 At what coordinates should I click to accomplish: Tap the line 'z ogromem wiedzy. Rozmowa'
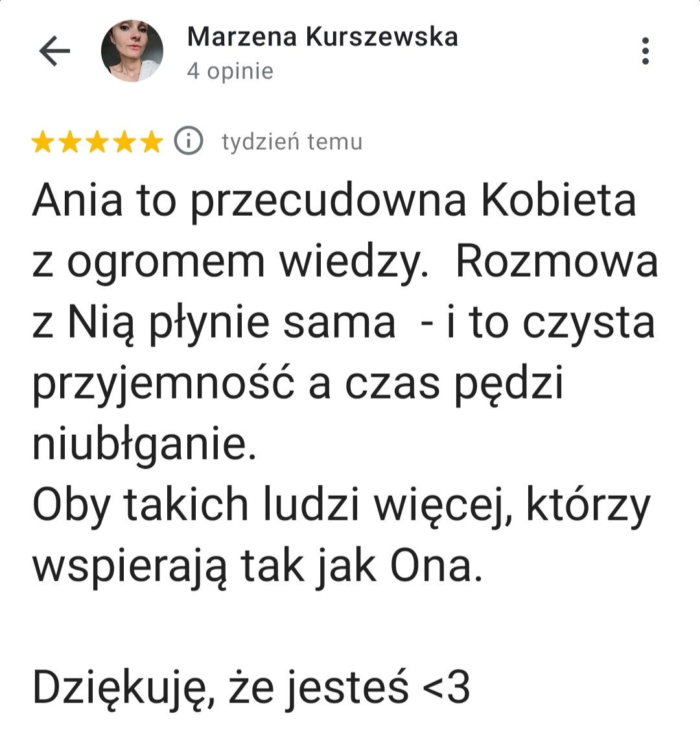tap(345, 262)
